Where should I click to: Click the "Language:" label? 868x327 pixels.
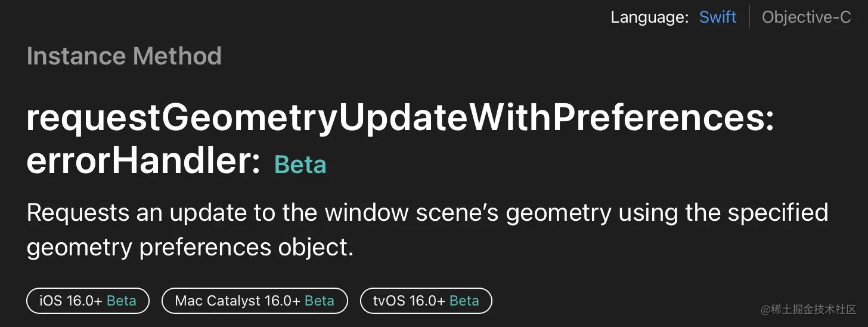650,17
